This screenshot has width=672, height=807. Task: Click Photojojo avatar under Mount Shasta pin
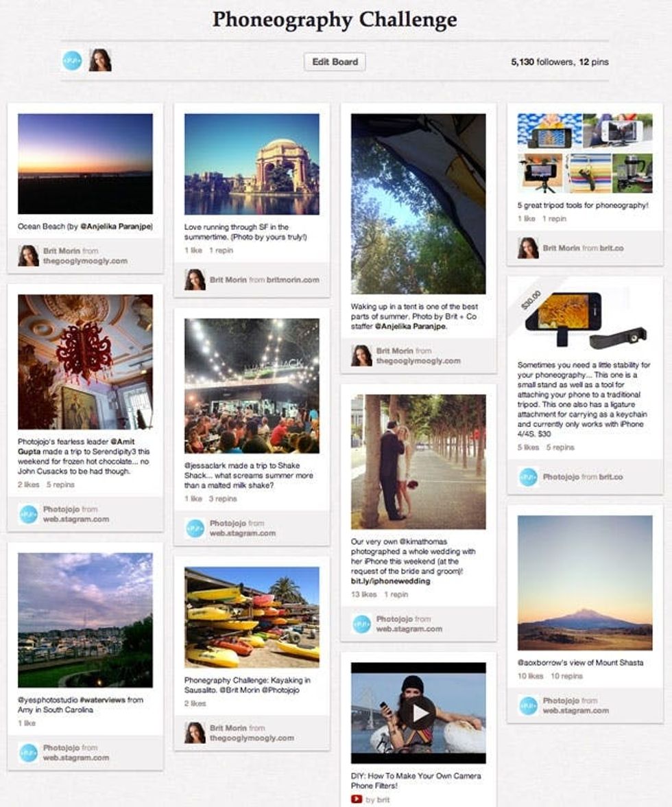pos(528,705)
